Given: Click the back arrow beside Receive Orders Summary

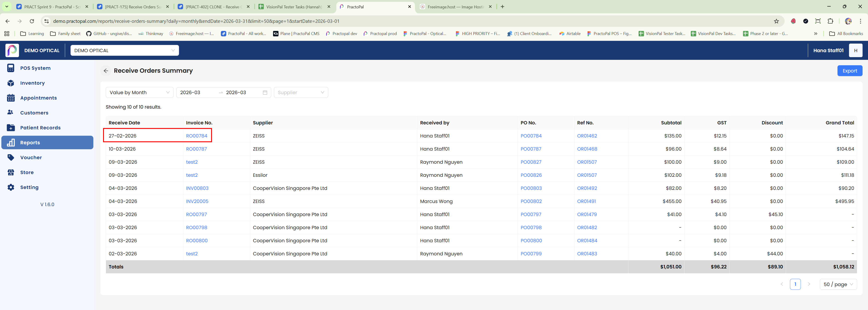Looking at the screenshot, I should 106,71.
